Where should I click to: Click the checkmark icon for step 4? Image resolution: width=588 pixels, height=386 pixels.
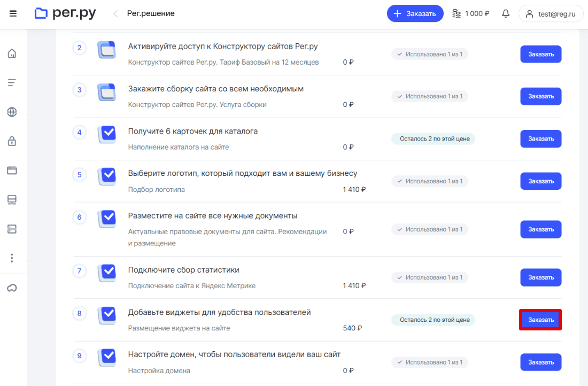pyautogui.click(x=107, y=134)
